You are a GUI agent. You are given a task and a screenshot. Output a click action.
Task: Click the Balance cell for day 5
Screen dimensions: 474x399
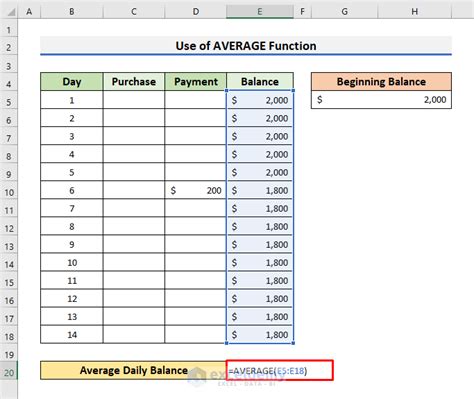pos(260,172)
